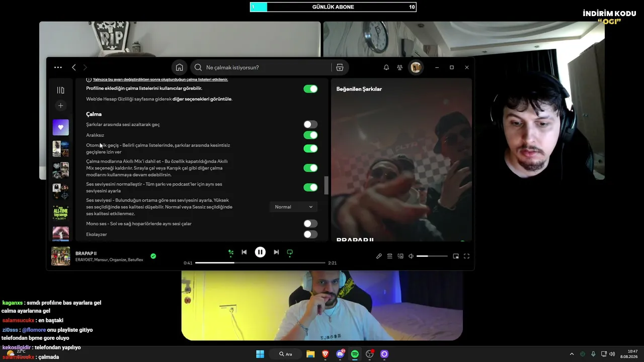Image resolution: width=644 pixels, height=362 pixels.
Task: Open 'Beğenilen Şarkılar' now playing header
Action: 359,89
